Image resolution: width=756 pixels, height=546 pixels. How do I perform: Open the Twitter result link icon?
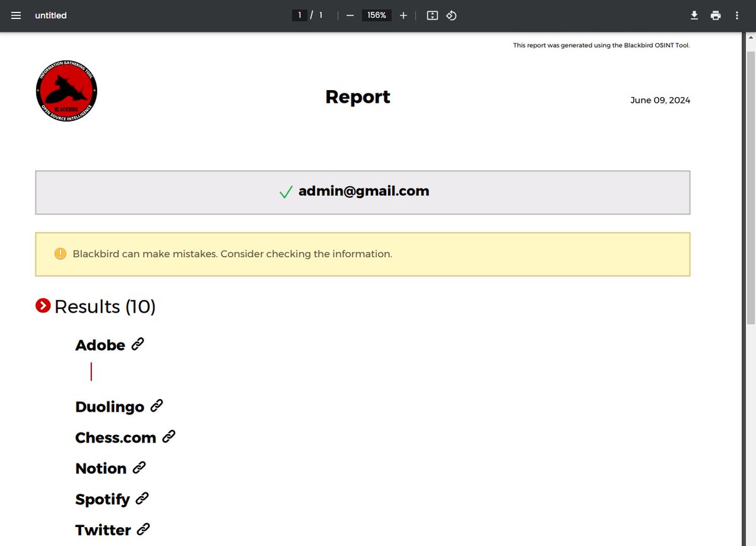click(143, 529)
